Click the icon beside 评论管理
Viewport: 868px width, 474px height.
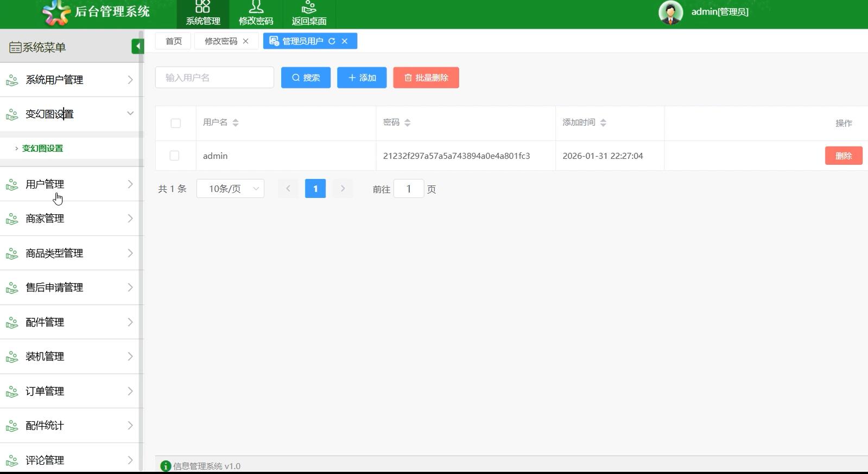click(12, 460)
